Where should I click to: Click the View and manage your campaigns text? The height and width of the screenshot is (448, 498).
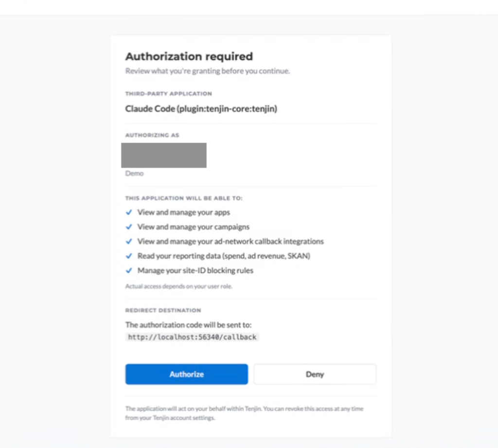coord(194,227)
